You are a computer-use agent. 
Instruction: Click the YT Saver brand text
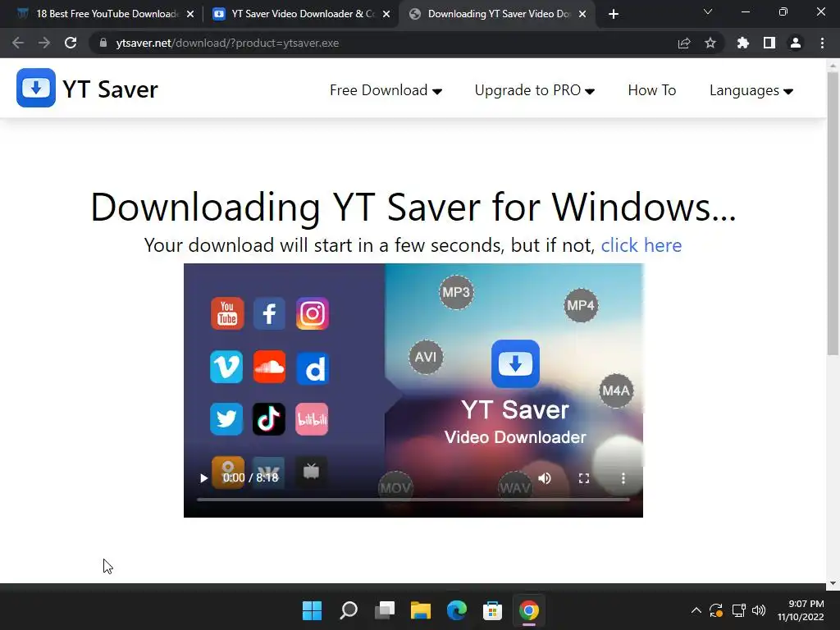tap(111, 89)
